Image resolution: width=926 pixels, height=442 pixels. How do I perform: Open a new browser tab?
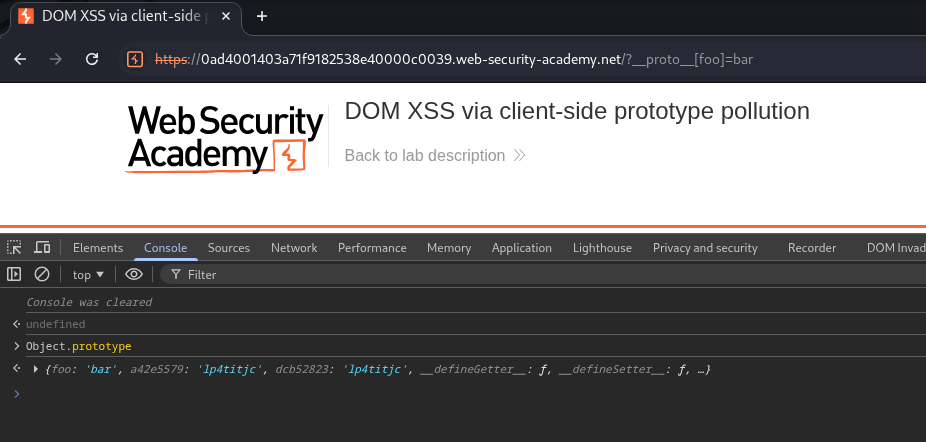coord(262,16)
